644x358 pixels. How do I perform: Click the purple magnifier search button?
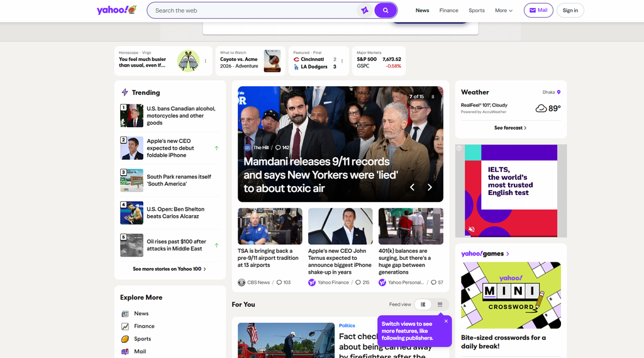[x=386, y=10]
